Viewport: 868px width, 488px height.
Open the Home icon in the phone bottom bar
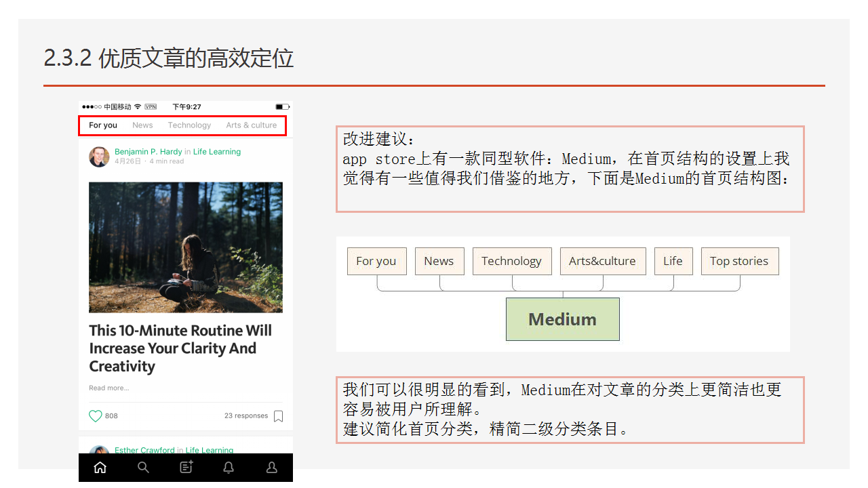click(x=100, y=468)
